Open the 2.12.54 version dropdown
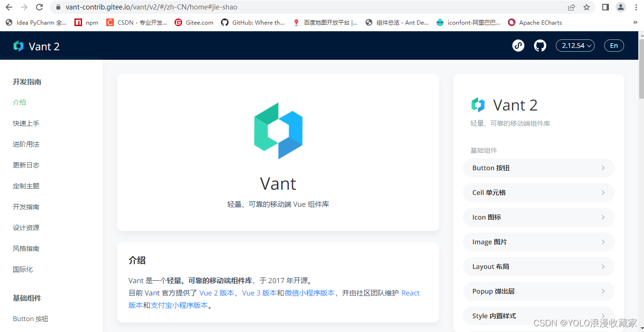This screenshot has width=644, height=332. point(575,46)
